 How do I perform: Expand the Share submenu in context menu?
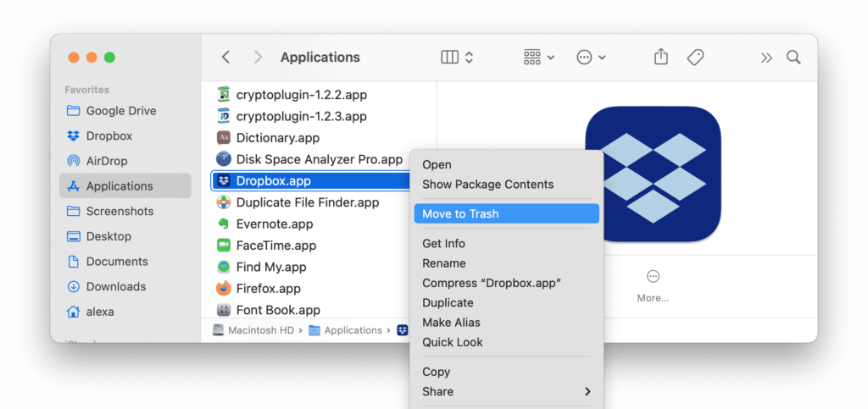pos(506,391)
